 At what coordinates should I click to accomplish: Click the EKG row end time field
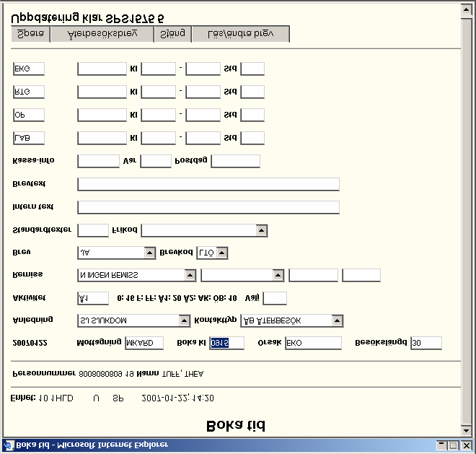[203, 69]
